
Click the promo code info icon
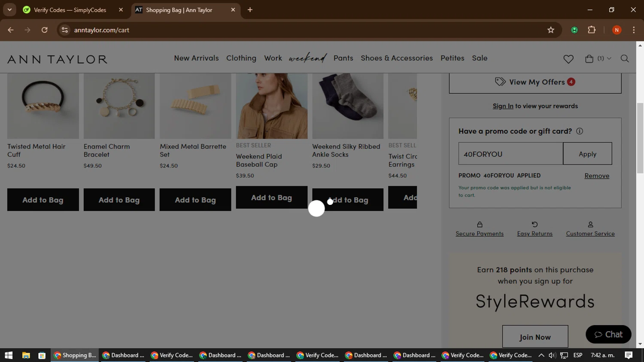click(x=580, y=131)
